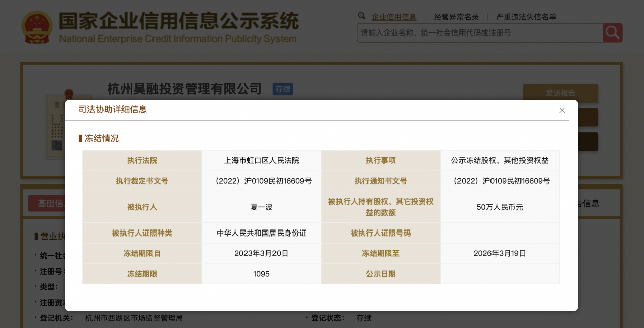644x328 pixels.
Task: Click the red magnifier search button
Action: (612, 33)
